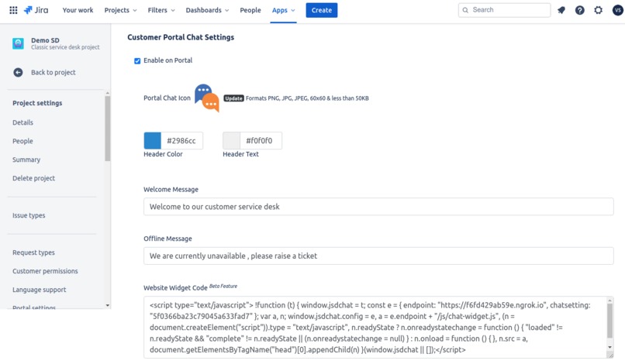Screen dimensions: 625x364
Task: Expand the Apps dropdown
Action: (283, 10)
